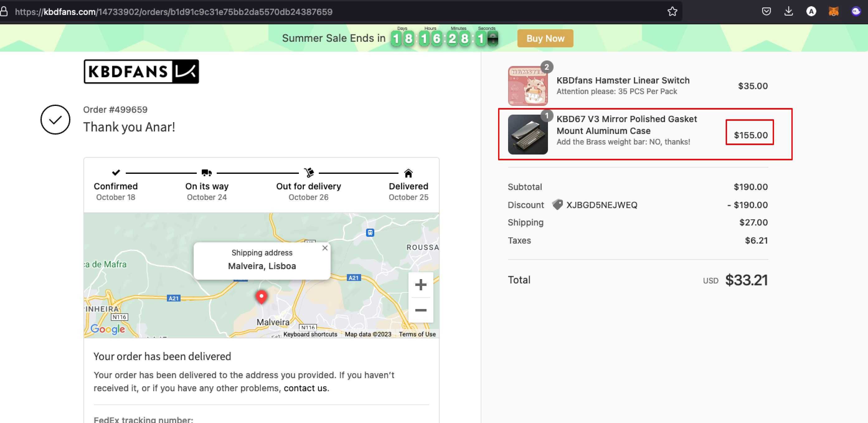This screenshot has height=423, width=868.
Task: Click the Buy Now sale button
Action: pos(545,38)
